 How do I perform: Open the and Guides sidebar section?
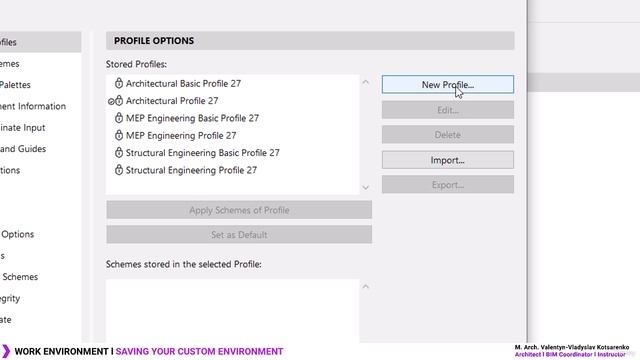coord(23,149)
